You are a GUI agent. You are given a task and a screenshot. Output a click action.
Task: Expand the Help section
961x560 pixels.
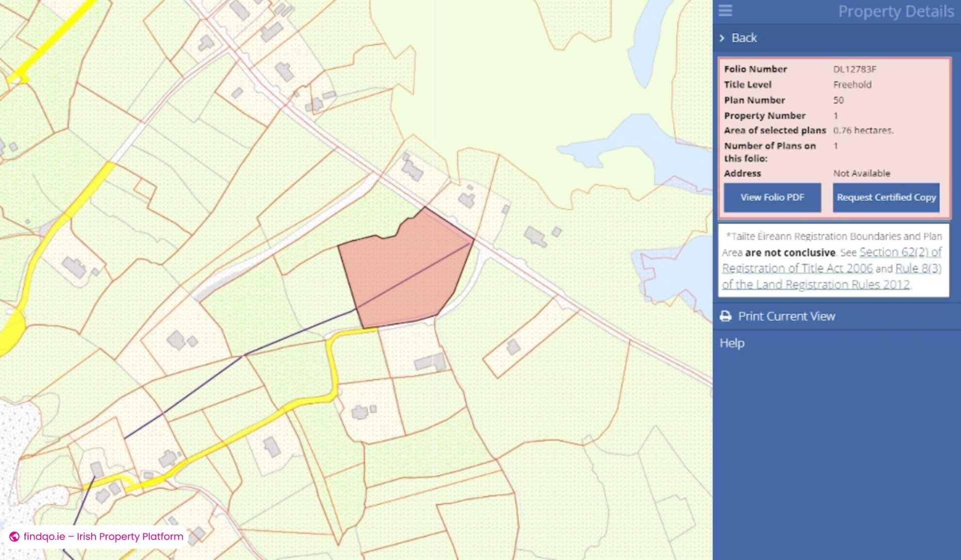tap(731, 342)
